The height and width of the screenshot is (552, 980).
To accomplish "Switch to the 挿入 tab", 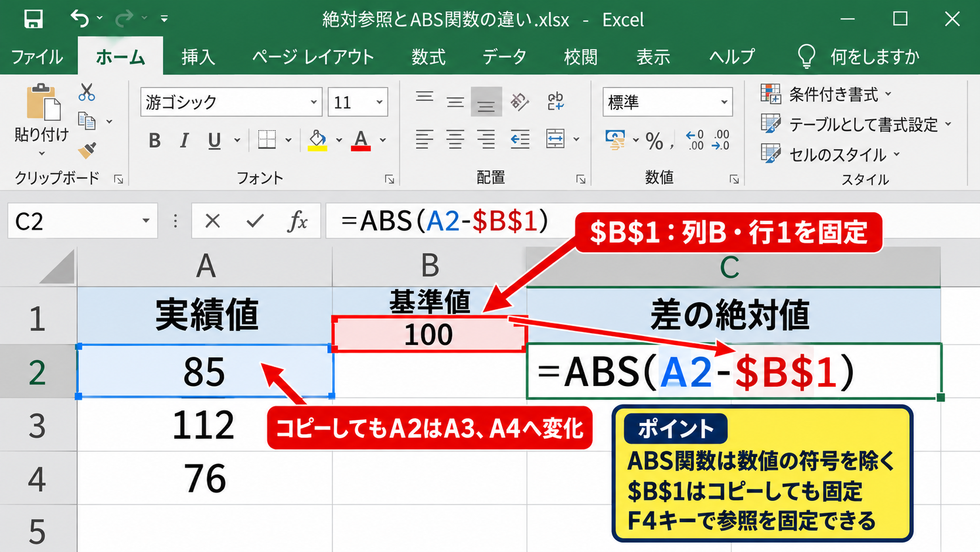I will tap(198, 57).
